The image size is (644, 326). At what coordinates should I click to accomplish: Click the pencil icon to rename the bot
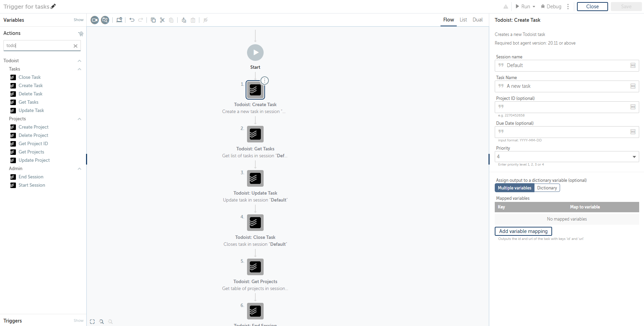click(x=53, y=6)
